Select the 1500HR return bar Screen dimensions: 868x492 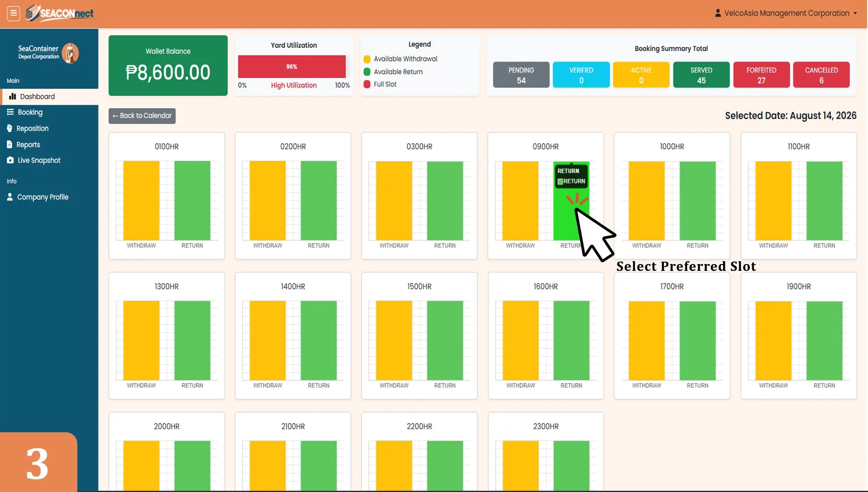[x=445, y=341]
